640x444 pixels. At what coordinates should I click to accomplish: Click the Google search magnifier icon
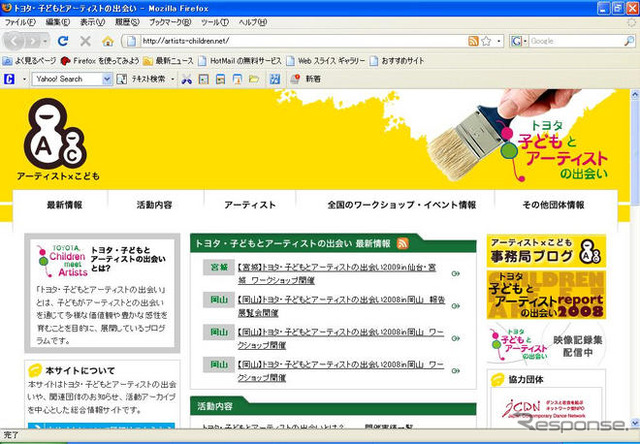629,41
